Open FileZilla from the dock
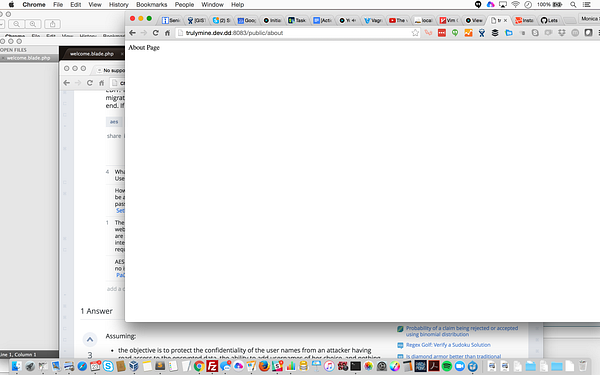600x375 pixels. (x=212, y=366)
